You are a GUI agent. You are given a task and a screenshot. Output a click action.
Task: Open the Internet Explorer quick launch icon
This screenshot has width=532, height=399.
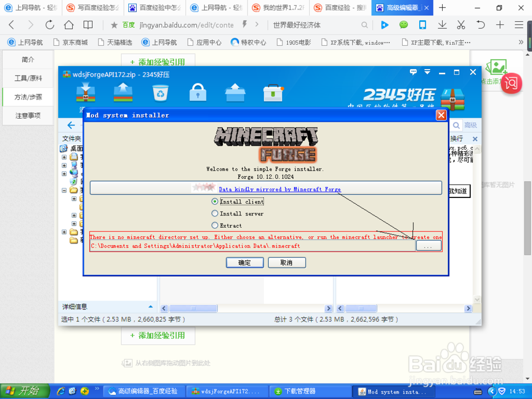click(61, 391)
